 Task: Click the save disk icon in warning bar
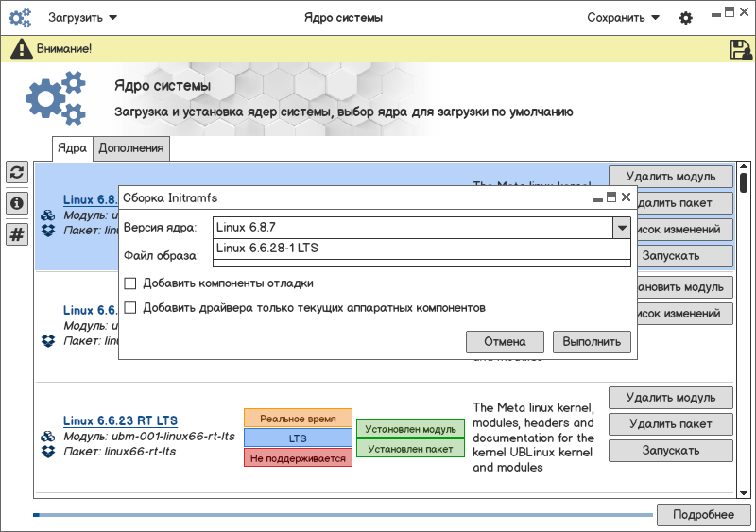coord(740,50)
